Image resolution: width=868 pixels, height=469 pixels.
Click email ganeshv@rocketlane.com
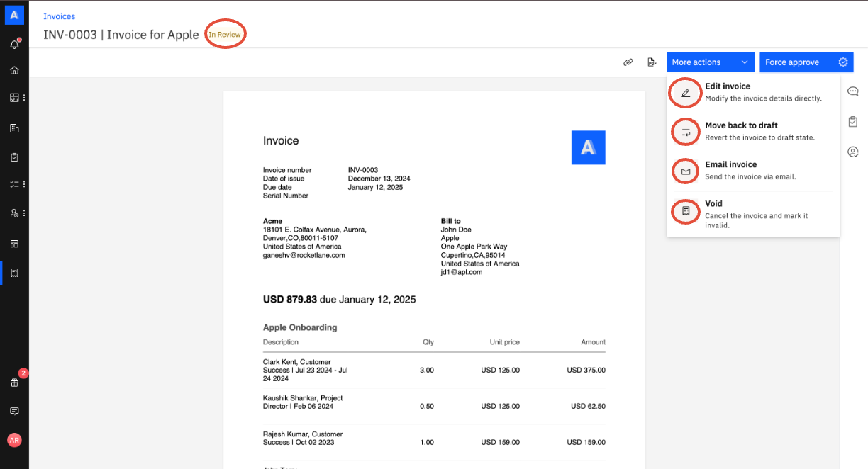pyautogui.click(x=304, y=255)
